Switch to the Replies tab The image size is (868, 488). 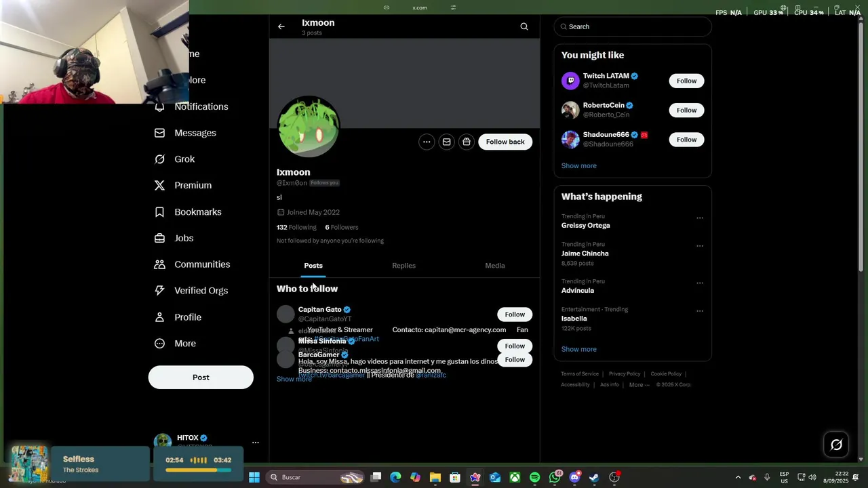tap(403, 266)
